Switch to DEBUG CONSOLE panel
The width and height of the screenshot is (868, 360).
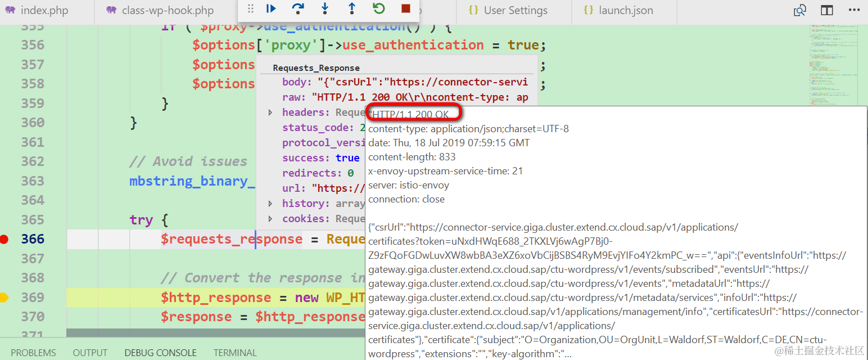click(161, 353)
